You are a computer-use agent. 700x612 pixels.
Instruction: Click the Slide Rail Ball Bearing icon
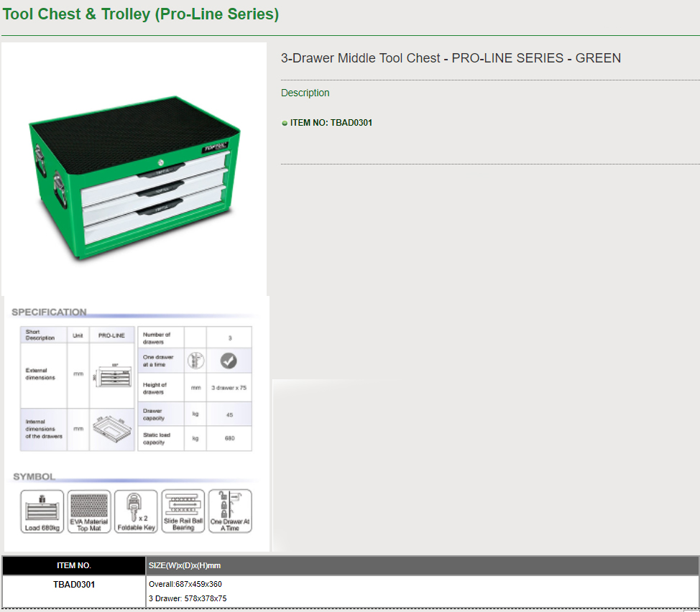click(183, 511)
